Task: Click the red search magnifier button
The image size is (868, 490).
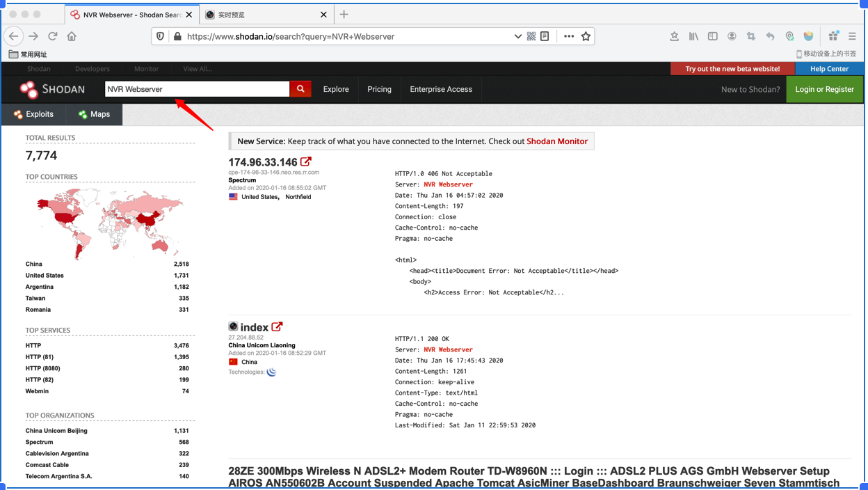Action: pyautogui.click(x=300, y=89)
